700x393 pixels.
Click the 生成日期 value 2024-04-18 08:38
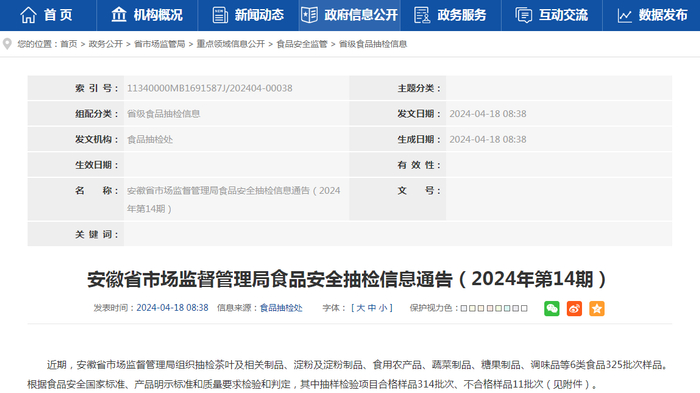click(488, 139)
